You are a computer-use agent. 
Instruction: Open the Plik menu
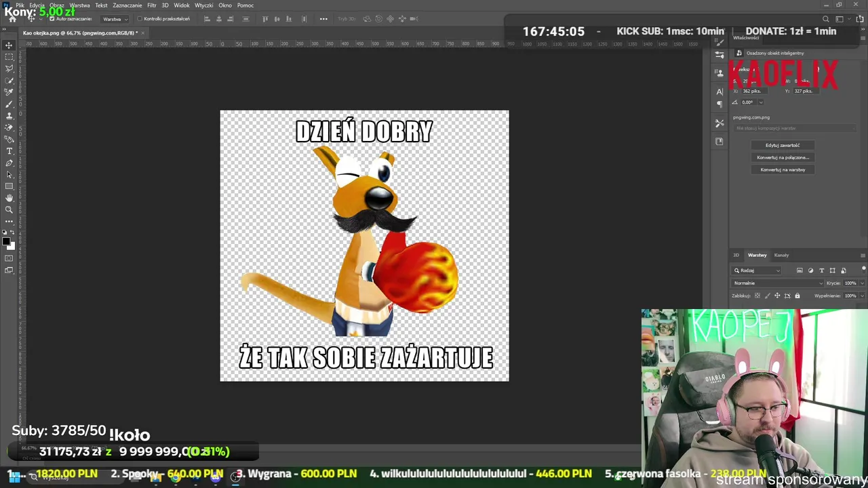coord(20,5)
